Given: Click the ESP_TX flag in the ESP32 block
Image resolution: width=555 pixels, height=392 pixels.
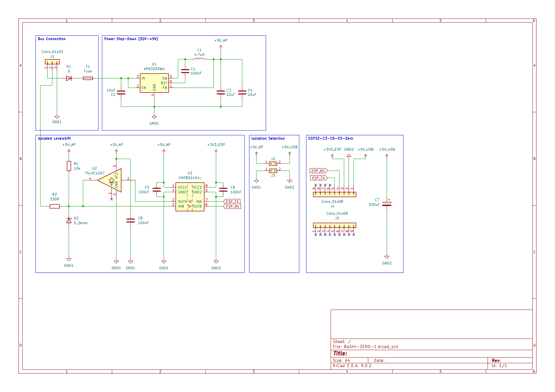Looking at the screenshot, I should pos(319,178).
